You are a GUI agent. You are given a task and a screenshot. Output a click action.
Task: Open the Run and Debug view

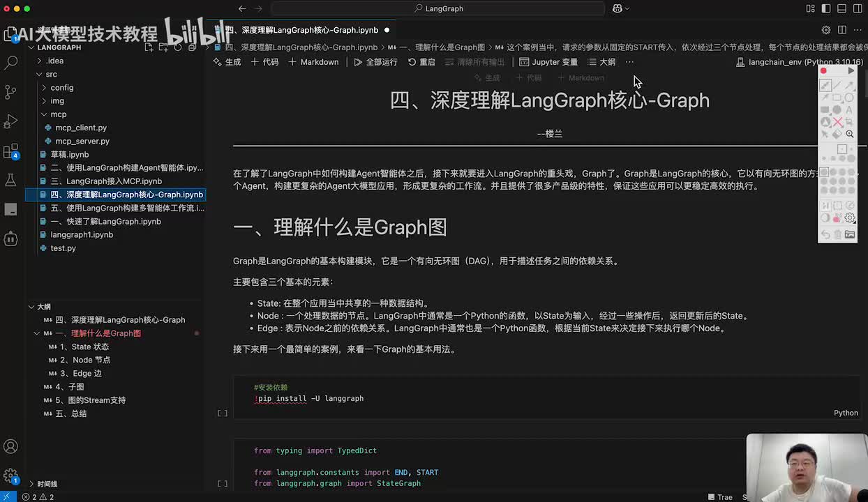tap(11, 121)
